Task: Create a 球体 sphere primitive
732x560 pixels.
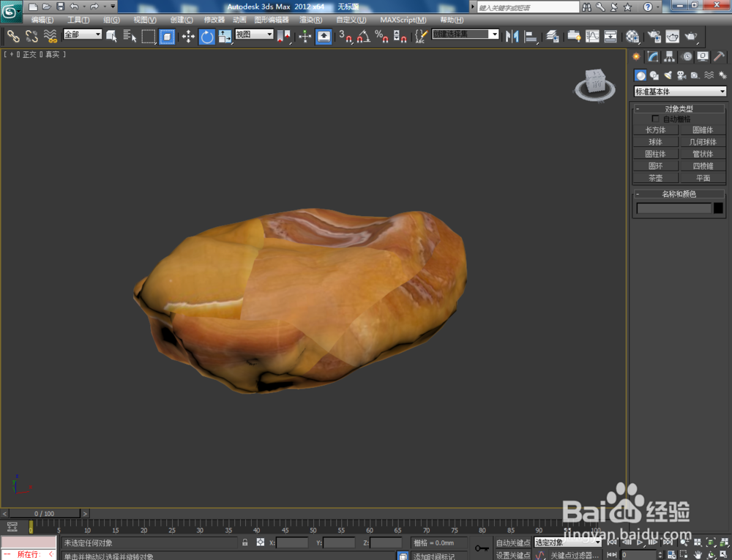Action: (x=655, y=142)
